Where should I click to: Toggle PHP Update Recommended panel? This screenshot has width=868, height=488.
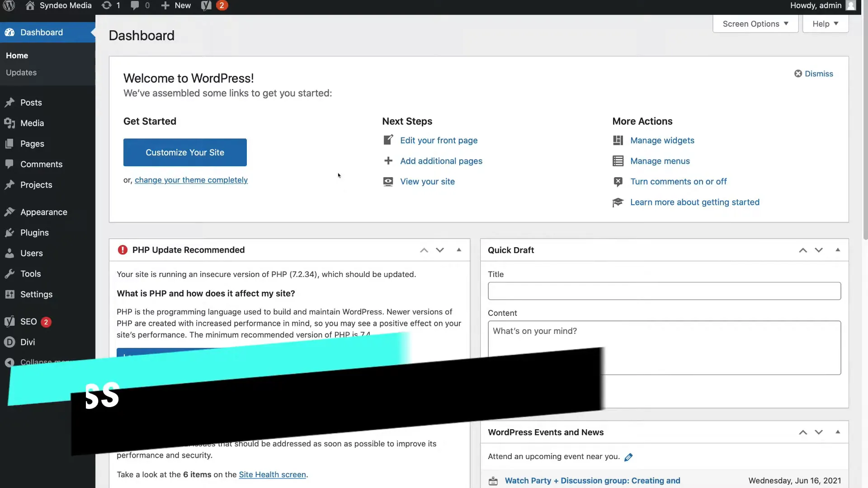pos(459,250)
